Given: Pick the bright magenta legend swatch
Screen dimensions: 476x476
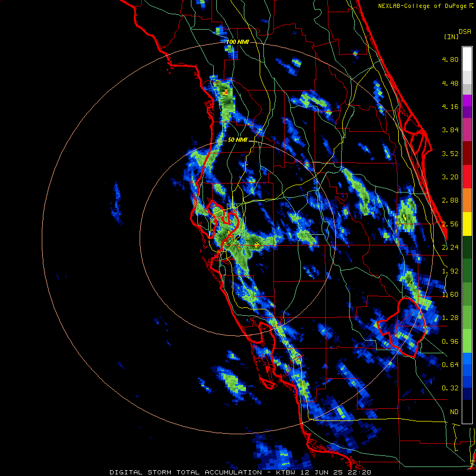Looking at the screenshot, I should coord(467,100).
